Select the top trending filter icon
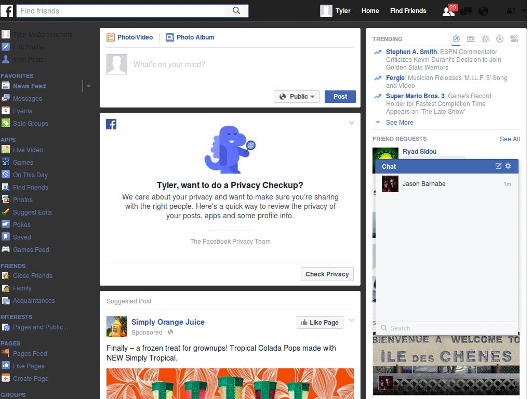 click(456, 39)
